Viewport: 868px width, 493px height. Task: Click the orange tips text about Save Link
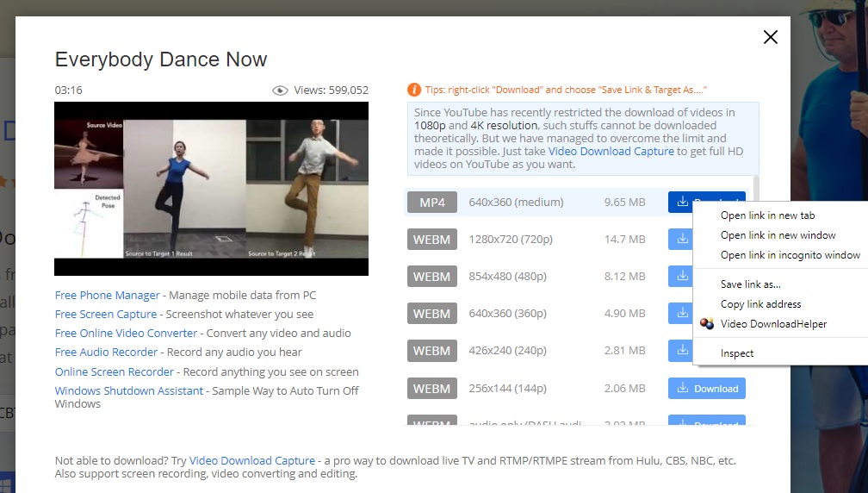click(x=566, y=90)
